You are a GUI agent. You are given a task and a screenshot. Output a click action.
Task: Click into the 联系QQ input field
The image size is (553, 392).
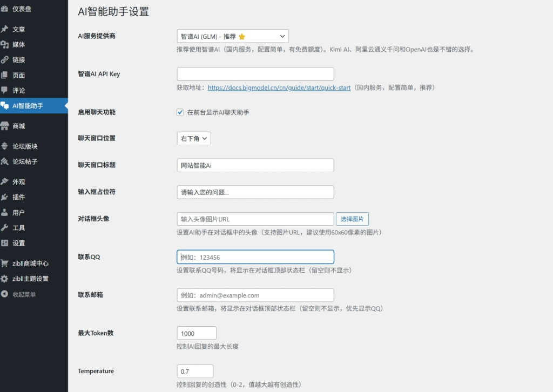coord(255,257)
